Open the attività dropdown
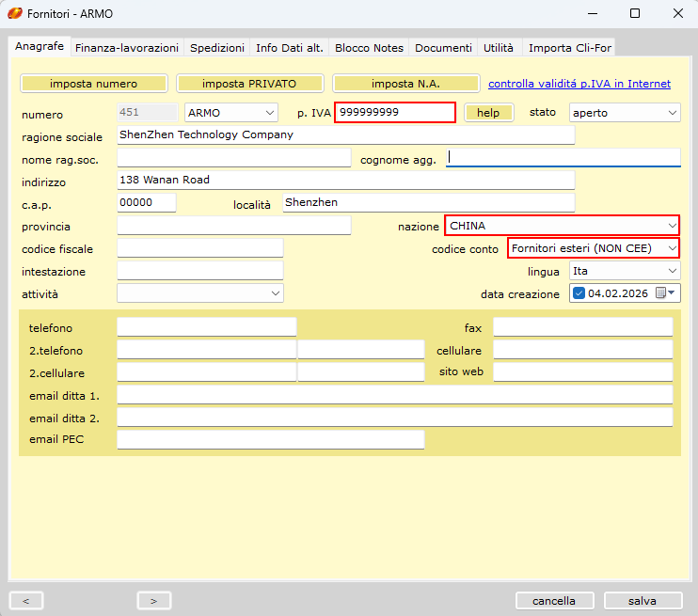The image size is (698, 616). 275,293
